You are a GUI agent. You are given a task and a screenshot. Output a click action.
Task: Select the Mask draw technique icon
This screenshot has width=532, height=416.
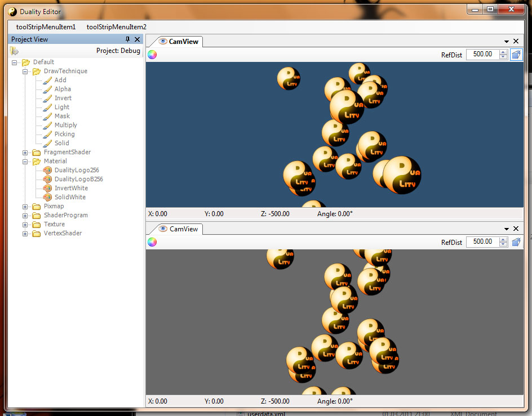(47, 117)
